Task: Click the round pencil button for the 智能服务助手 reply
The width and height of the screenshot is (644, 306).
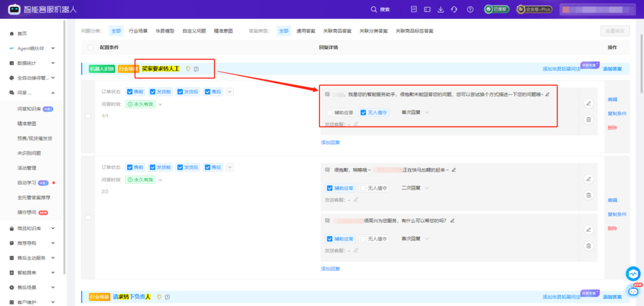Action: tap(589, 103)
